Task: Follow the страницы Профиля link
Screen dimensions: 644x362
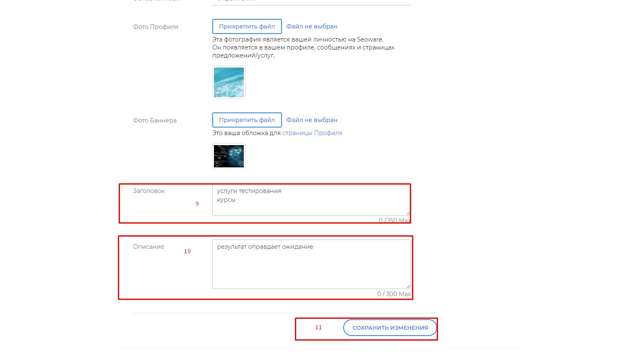Action: (x=312, y=133)
